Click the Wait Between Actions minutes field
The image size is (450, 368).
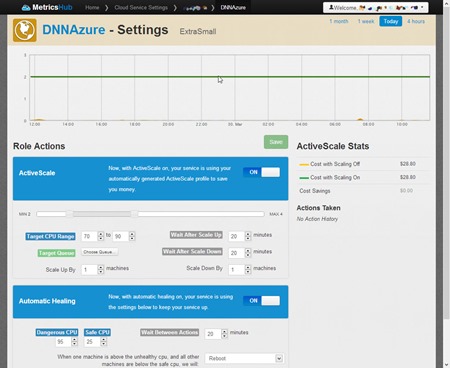pos(213,334)
